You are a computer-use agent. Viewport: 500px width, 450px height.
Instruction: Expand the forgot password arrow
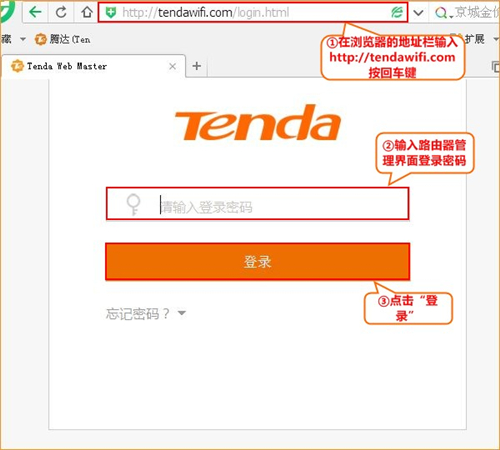(182, 313)
